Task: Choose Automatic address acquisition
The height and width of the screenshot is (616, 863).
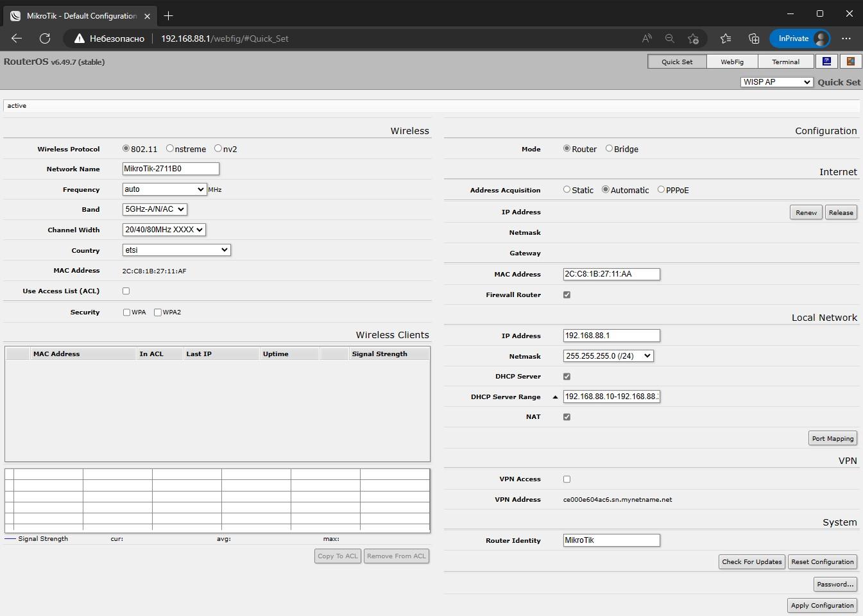Action: pyautogui.click(x=605, y=189)
